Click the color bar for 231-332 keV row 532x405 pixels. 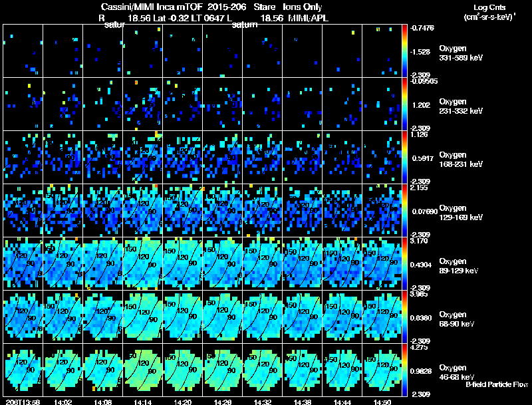pyautogui.click(x=404, y=104)
